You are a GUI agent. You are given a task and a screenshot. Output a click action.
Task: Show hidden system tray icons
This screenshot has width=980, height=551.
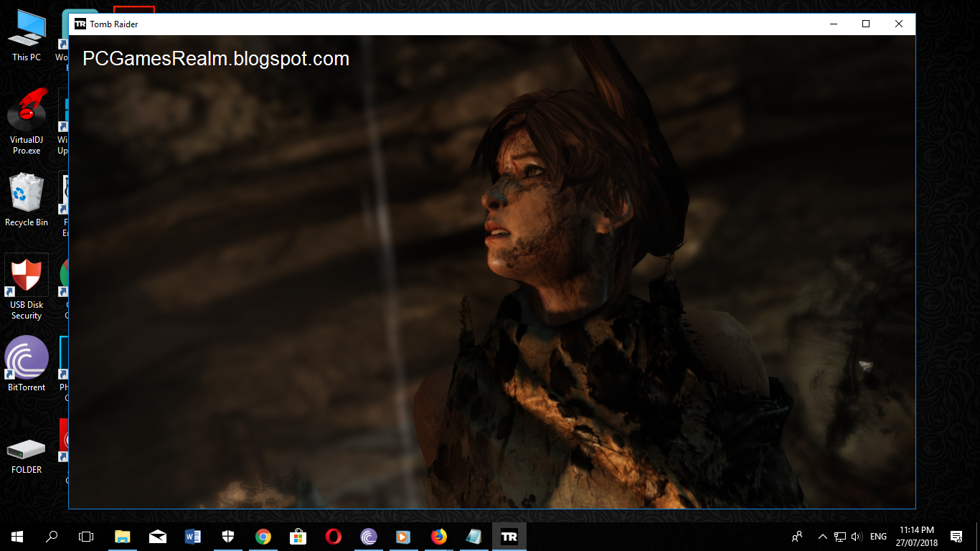(822, 536)
